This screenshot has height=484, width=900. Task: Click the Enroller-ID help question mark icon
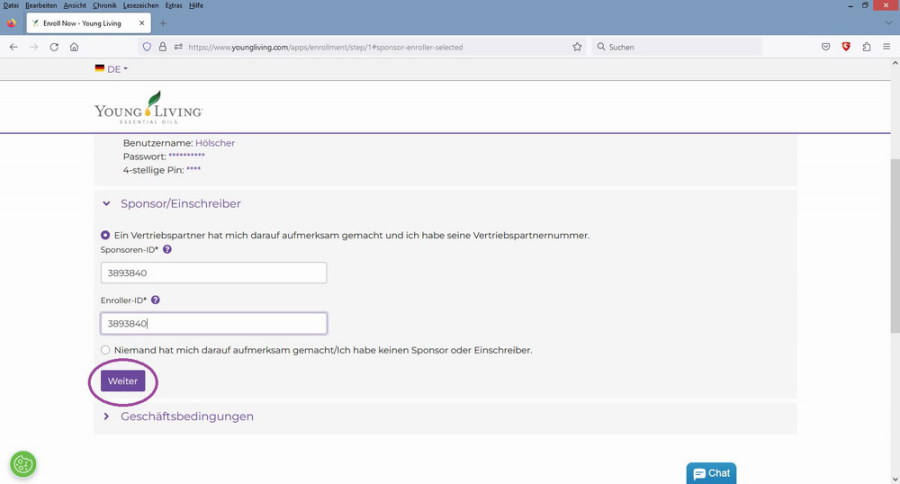(x=156, y=300)
